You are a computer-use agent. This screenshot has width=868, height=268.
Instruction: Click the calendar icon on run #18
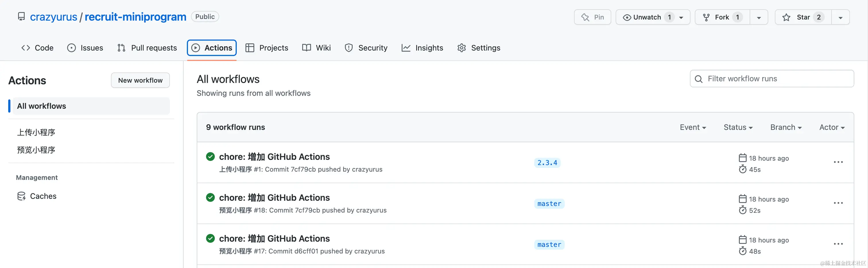(x=742, y=198)
